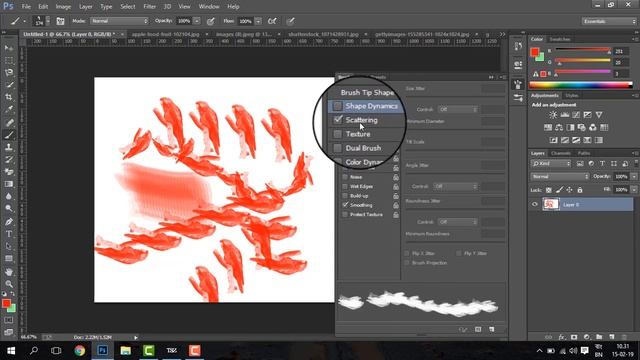Screen dimensions: 640x360
Task: Open the layer blend mode Normal dropdown
Action: coord(560,177)
